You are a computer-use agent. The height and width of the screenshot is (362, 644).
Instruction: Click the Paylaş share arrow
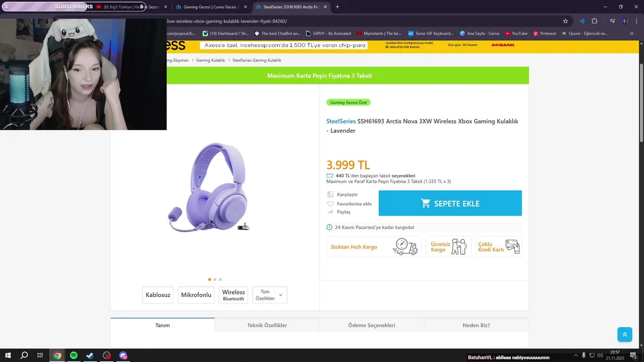(x=330, y=212)
